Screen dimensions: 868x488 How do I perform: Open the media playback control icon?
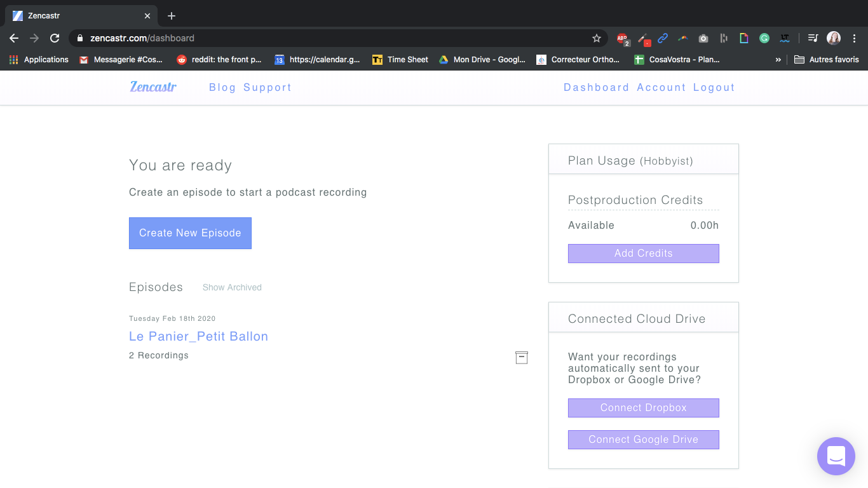[x=813, y=38]
